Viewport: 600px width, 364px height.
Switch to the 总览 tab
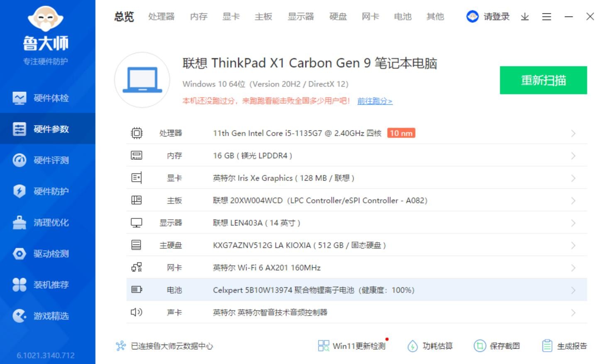pos(124,17)
